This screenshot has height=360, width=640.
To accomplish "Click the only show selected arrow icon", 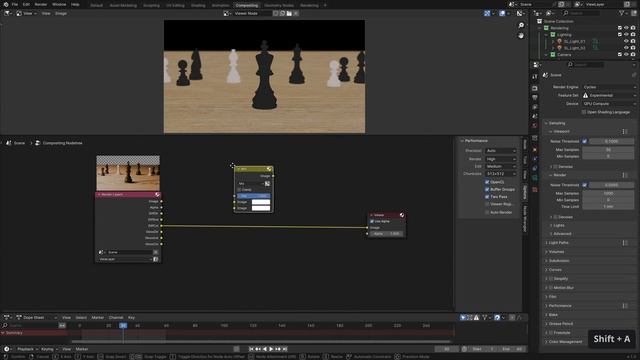I will click(463, 317).
